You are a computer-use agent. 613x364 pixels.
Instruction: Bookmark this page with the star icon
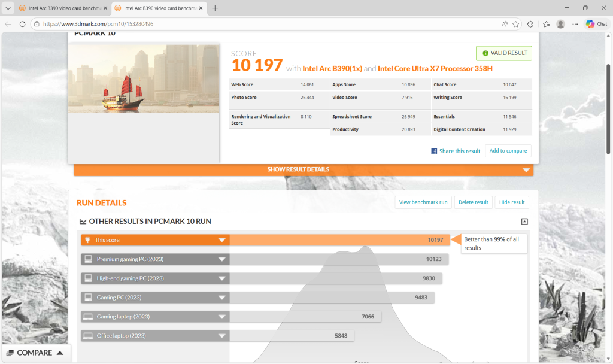click(x=515, y=24)
